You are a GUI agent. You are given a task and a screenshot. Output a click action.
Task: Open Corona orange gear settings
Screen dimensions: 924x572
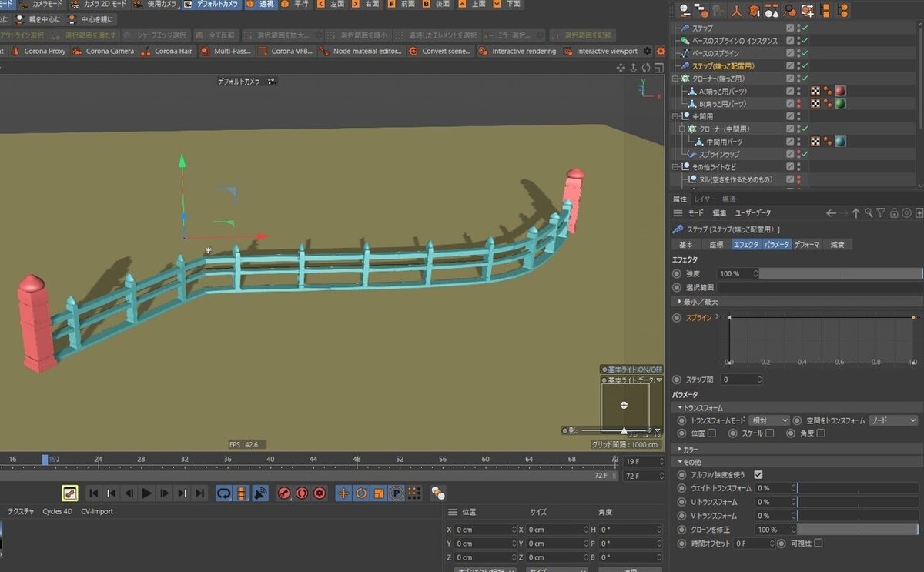tap(659, 51)
